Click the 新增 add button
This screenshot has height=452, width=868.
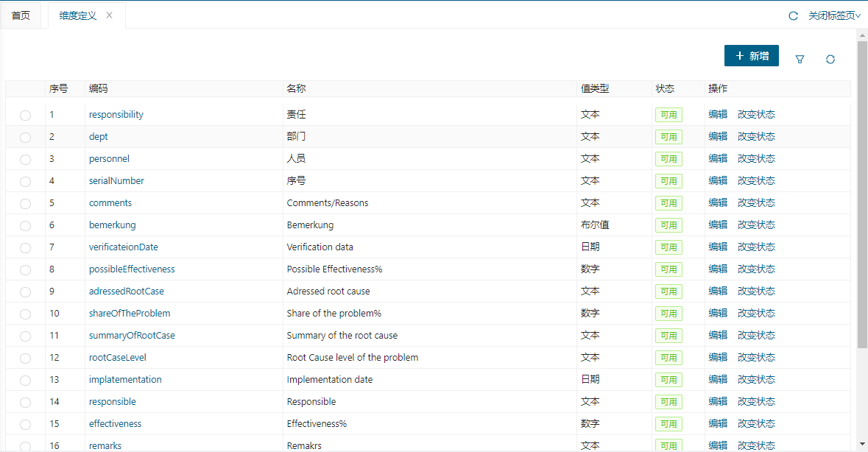(751, 56)
